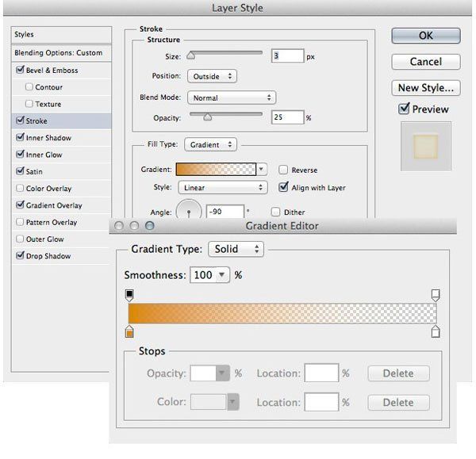Toggle the Inner Shadow checkbox
The image size is (476, 459).
(x=20, y=137)
